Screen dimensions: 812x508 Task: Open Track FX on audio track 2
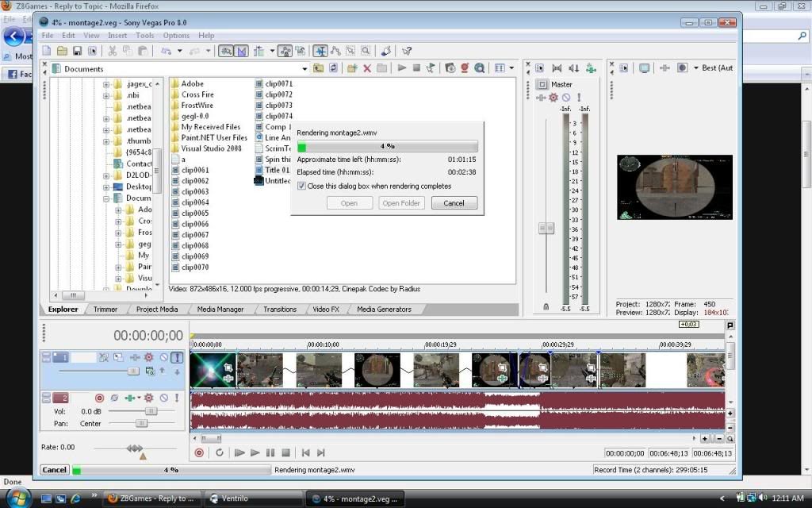[x=148, y=398]
